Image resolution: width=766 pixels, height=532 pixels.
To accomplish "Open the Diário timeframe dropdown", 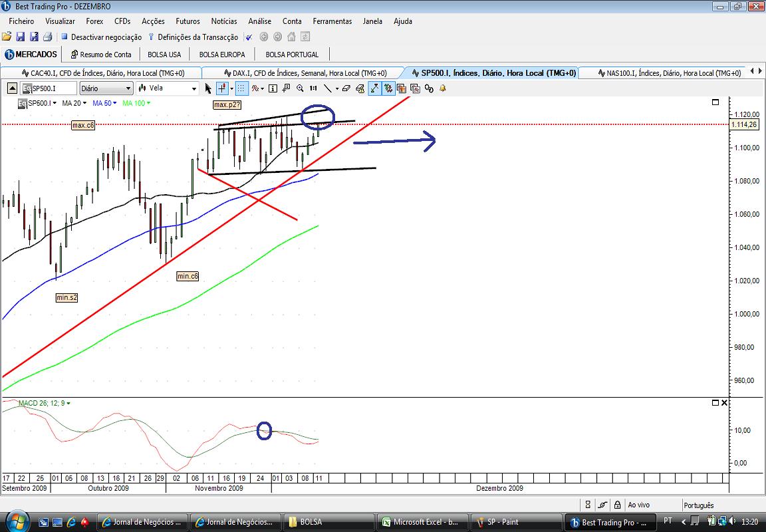I will (x=106, y=88).
